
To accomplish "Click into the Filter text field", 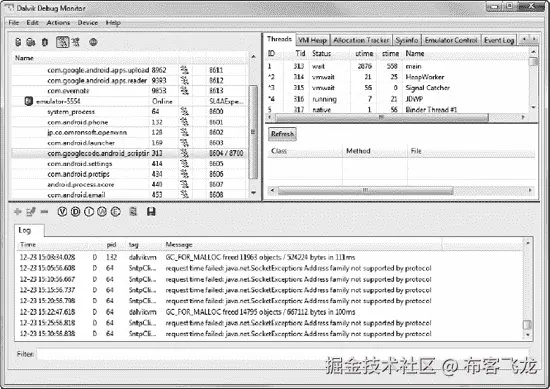I will click(282, 354).
